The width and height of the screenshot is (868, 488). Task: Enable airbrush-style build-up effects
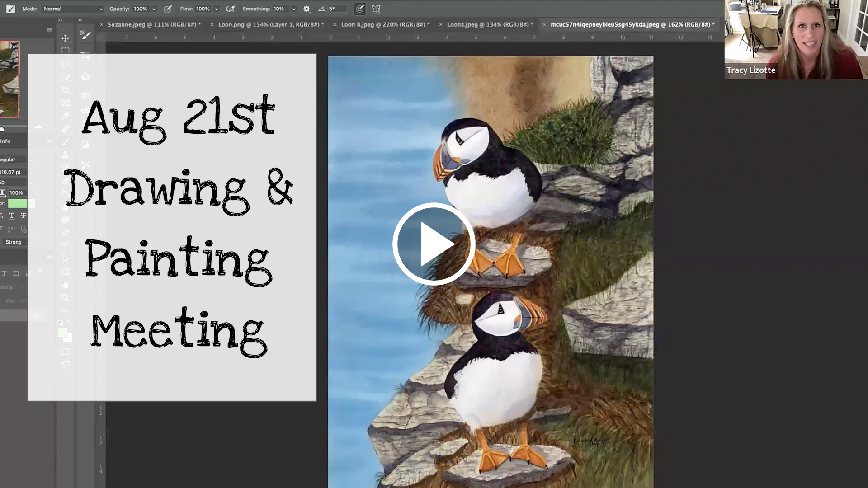pos(230,9)
